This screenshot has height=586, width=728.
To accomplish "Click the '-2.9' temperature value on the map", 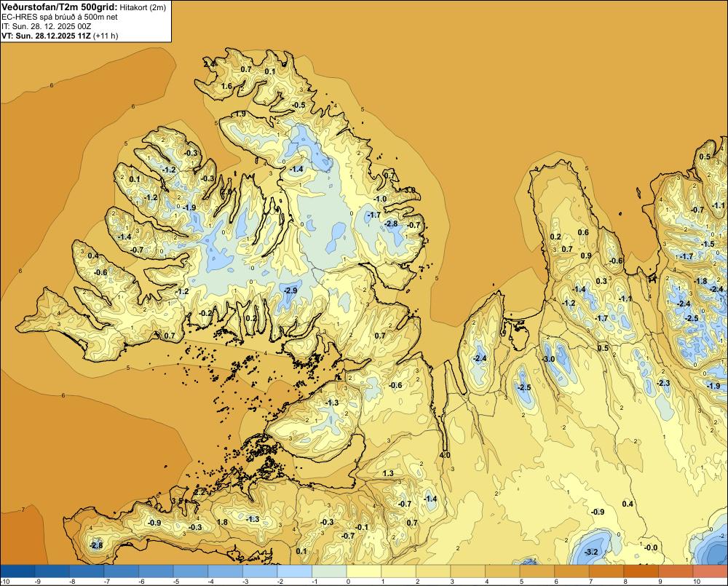I will (290, 290).
